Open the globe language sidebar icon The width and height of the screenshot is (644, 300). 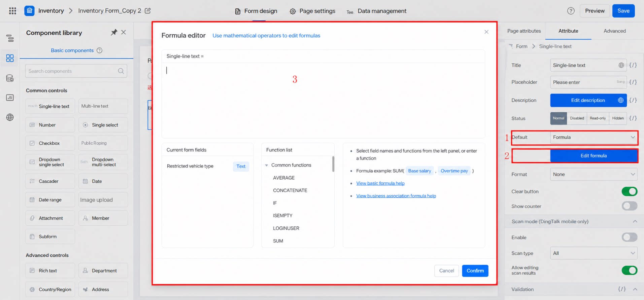[x=10, y=117]
